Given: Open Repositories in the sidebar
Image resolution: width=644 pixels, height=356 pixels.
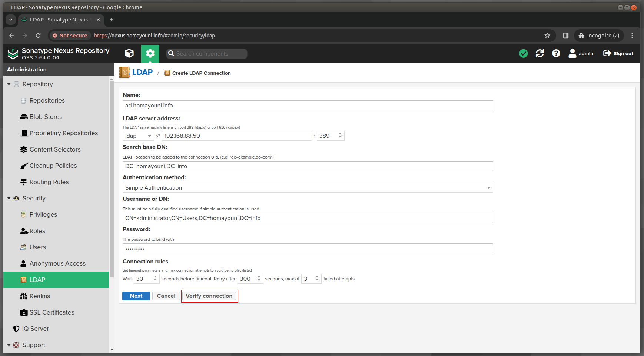Looking at the screenshot, I should click(47, 100).
